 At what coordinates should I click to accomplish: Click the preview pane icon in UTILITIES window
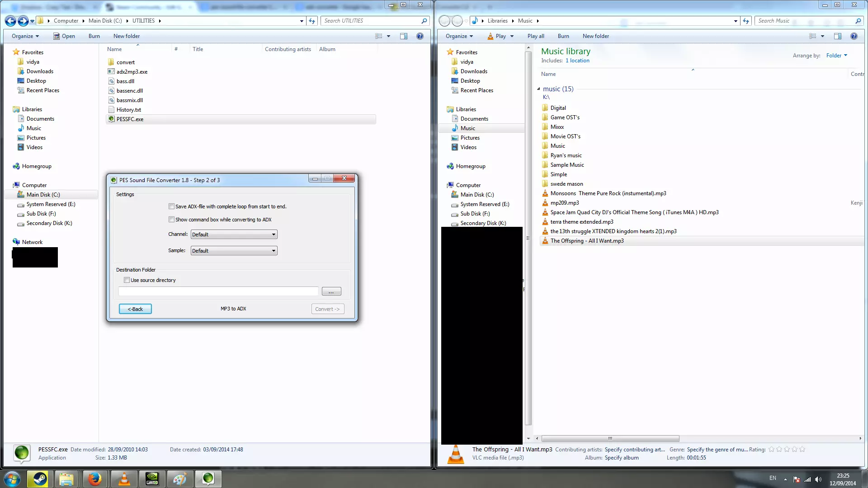pyautogui.click(x=404, y=36)
